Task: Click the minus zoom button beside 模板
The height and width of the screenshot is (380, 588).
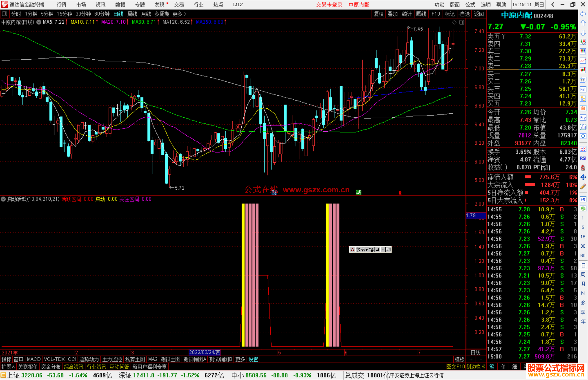Action: point(481,359)
